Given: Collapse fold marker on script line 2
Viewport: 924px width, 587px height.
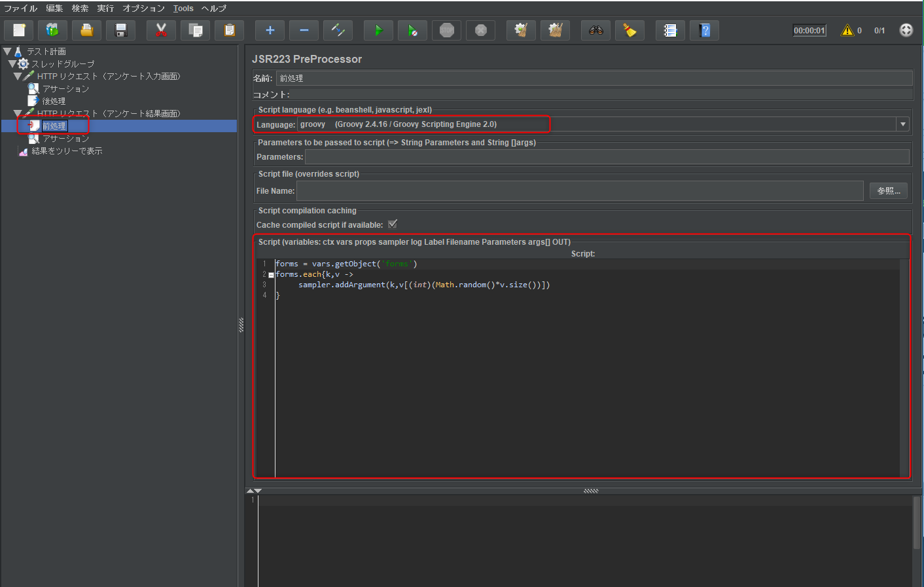Looking at the screenshot, I should [271, 275].
